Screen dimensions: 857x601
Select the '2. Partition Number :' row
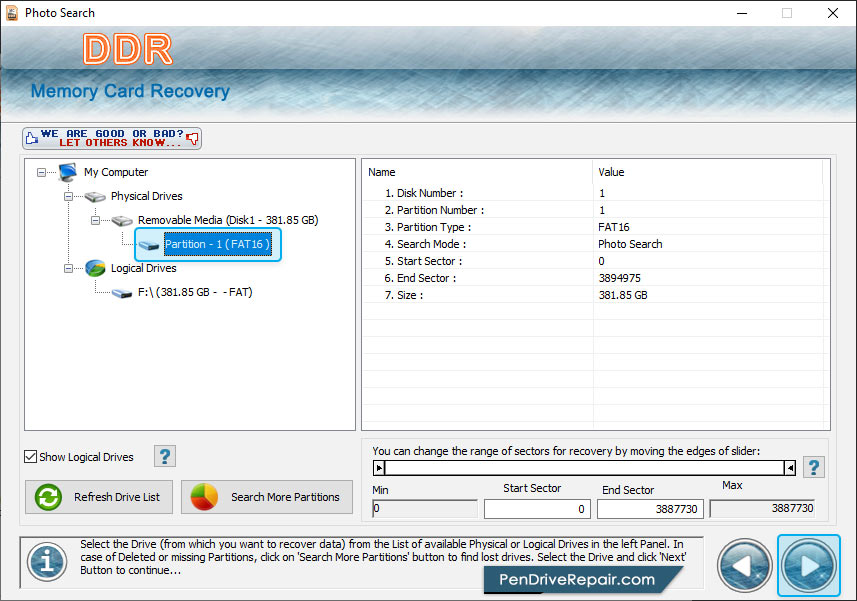(x=593, y=210)
